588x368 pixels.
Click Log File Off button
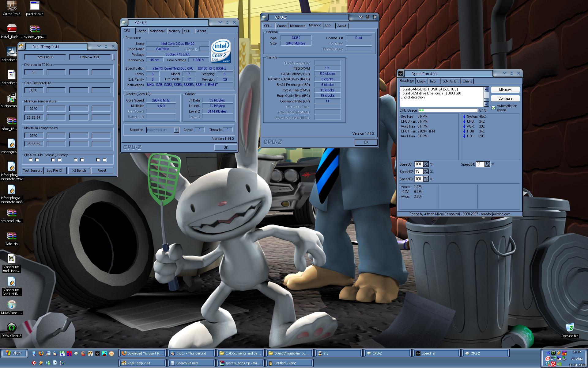click(x=55, y=171)
